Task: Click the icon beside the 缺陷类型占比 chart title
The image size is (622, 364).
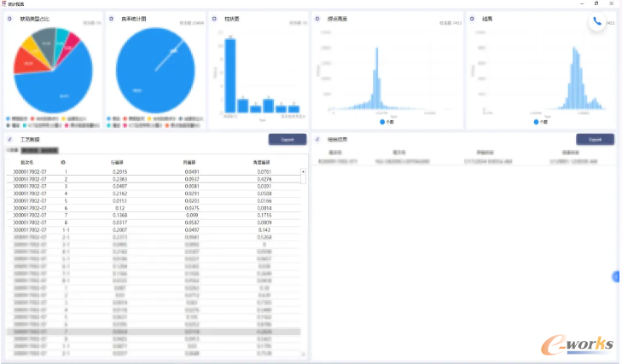Action: click(10, 19)
